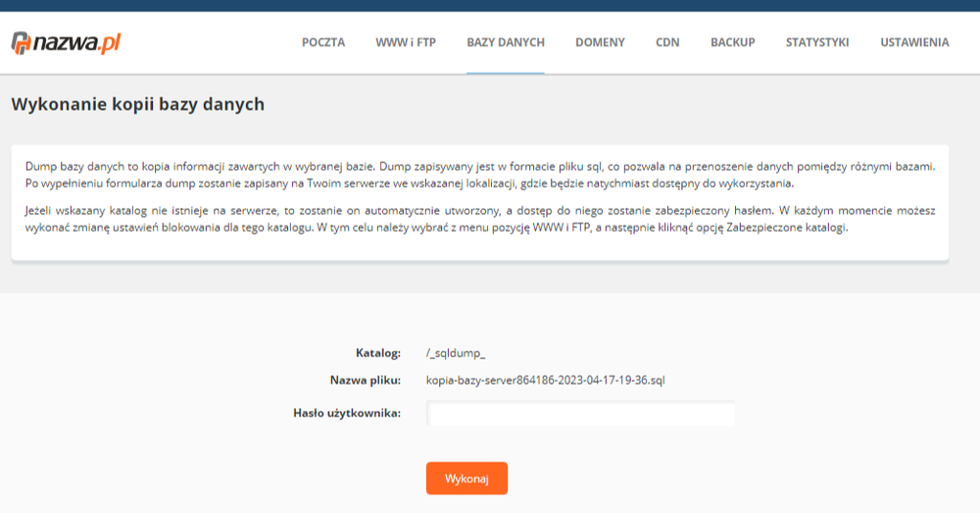
Task: Select the BAZY DANYCH tab
Action: [x=506, y=42]
